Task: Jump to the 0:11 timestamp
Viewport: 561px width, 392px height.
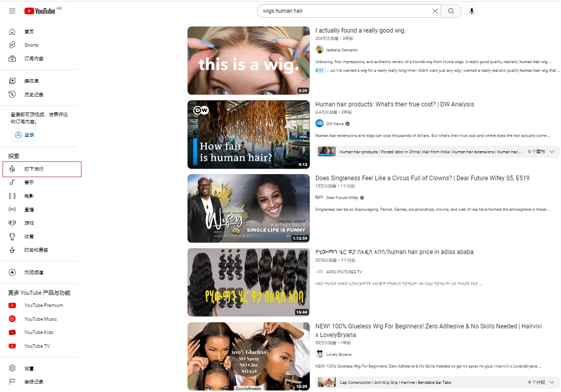Action: (x=319, y=70)
